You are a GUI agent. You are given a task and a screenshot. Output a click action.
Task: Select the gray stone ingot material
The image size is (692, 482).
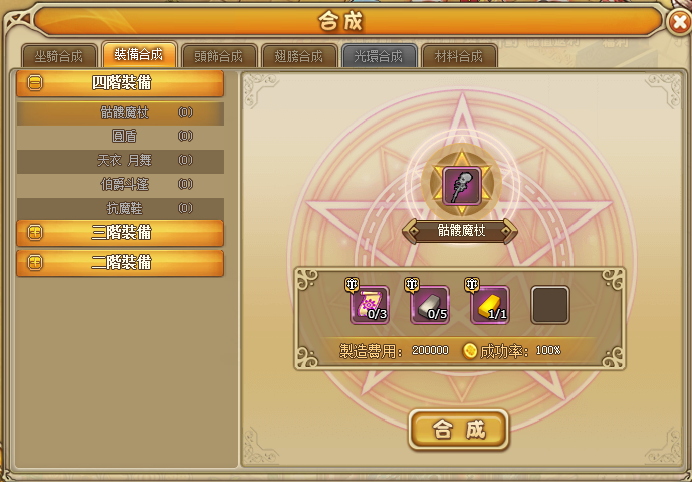tap(430, 305)
